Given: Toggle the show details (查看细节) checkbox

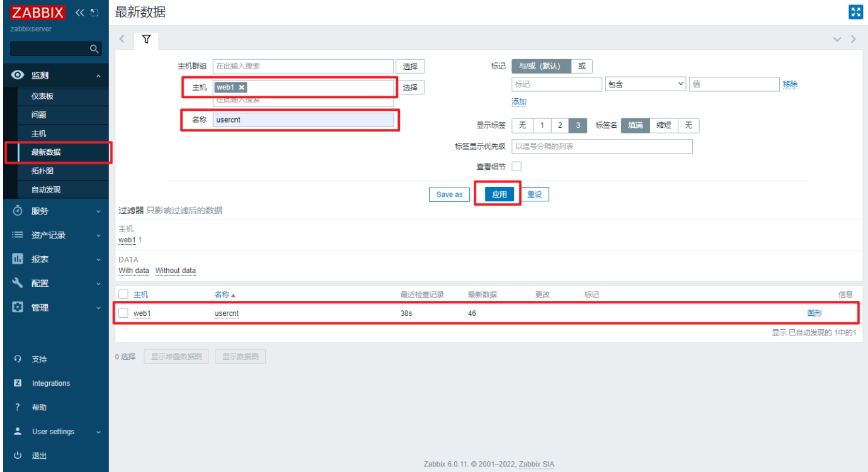Looking at the screenshot, I should coord(517,167).
